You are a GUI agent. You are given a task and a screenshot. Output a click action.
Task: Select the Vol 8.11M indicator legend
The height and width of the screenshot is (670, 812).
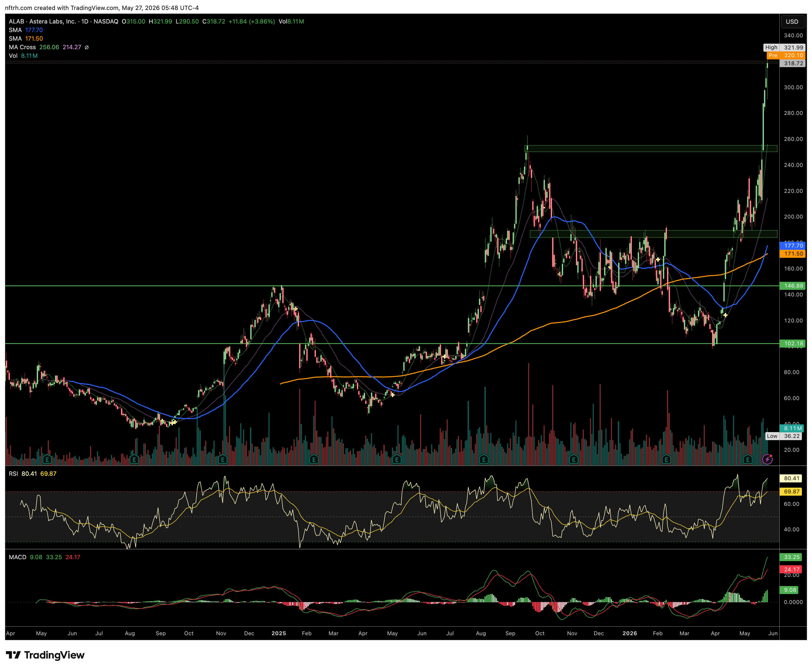pos(23,56)
